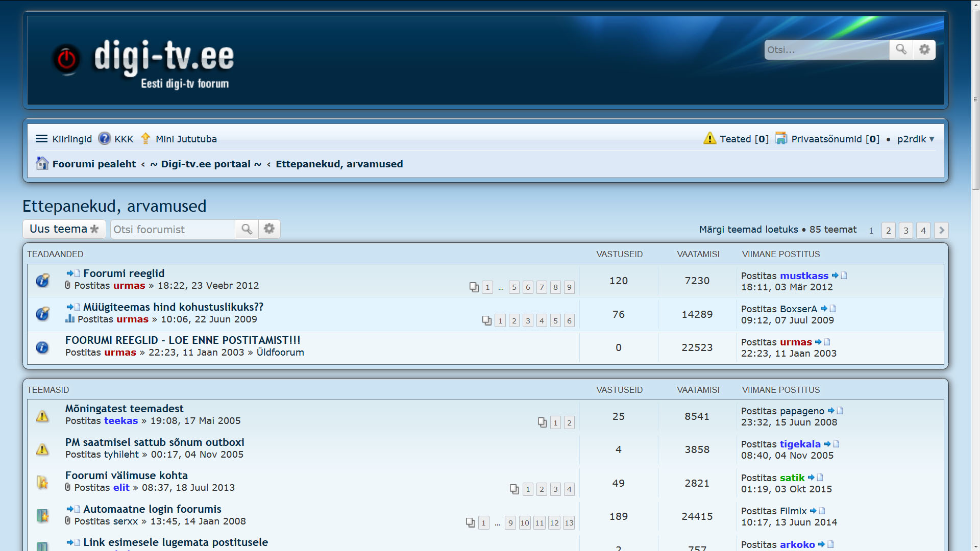
Task: Jump to latest post by tigekala icon
Action: coord(831,444)
